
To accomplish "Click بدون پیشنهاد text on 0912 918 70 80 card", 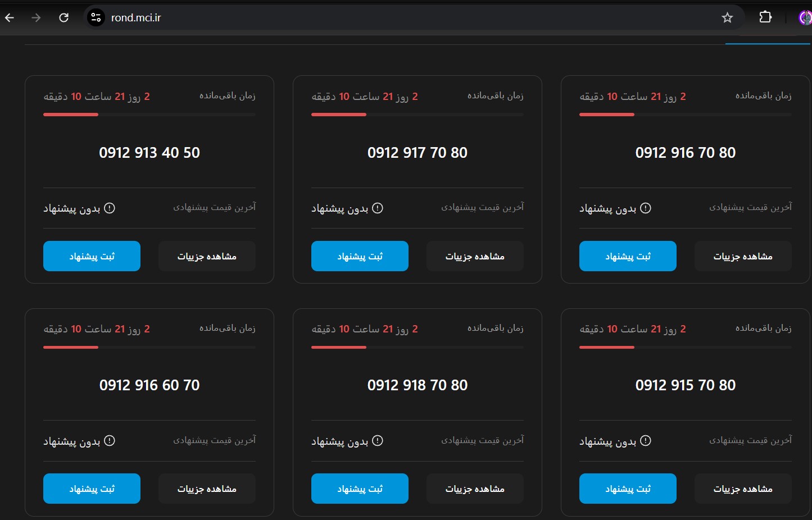I will coord(340,441).
